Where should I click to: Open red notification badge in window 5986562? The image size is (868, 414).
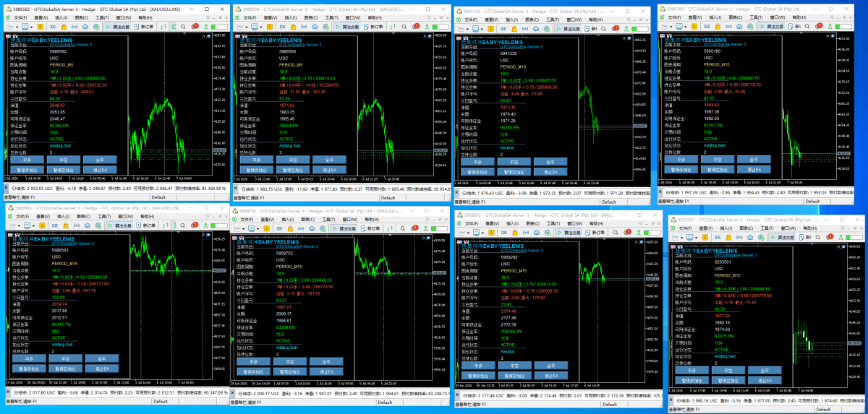[195, 26]
